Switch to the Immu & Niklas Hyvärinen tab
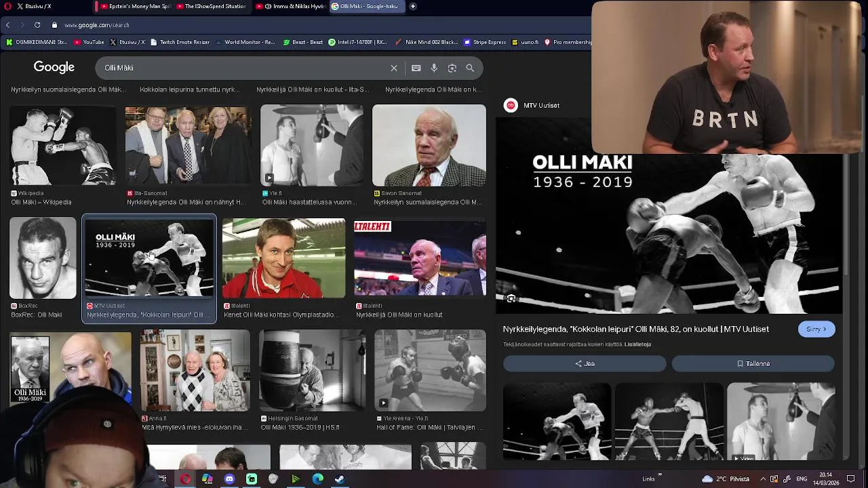868x488 pixels. 290,6
